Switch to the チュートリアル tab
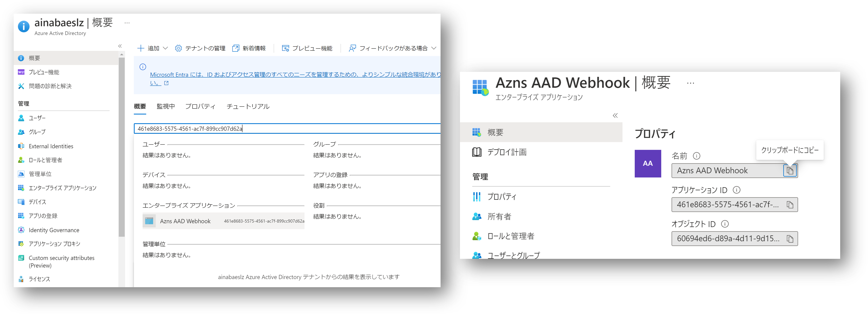868x315 pixels. coord(248,107)
